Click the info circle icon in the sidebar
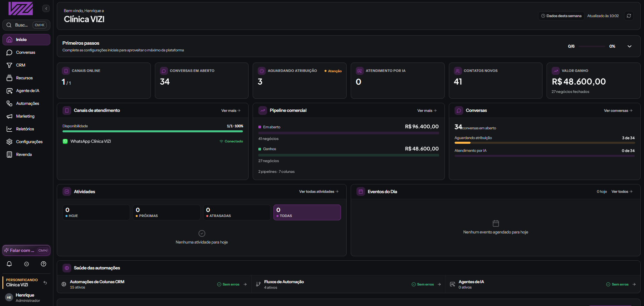644x306 pixels. pos(27,264)
